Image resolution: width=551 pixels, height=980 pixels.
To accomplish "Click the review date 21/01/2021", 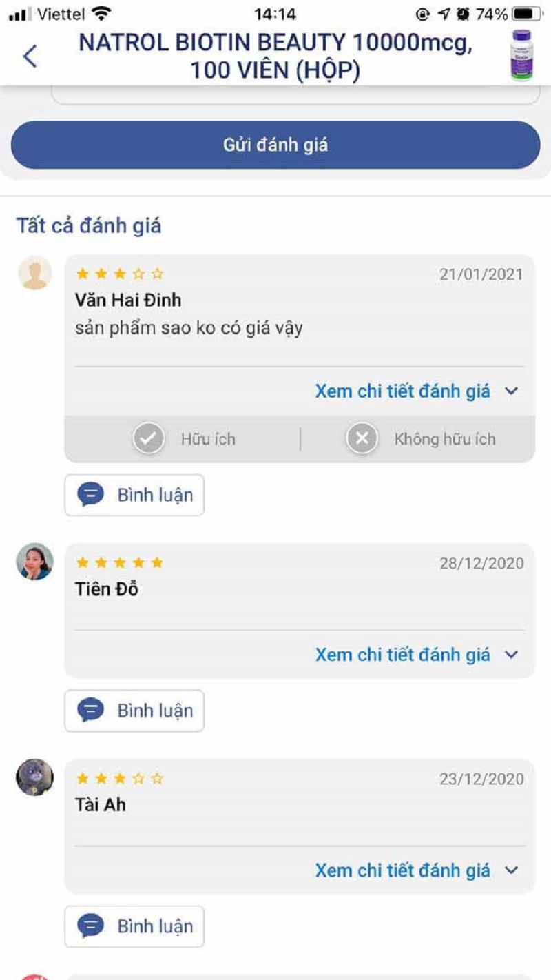I will [x=481, y=274].
